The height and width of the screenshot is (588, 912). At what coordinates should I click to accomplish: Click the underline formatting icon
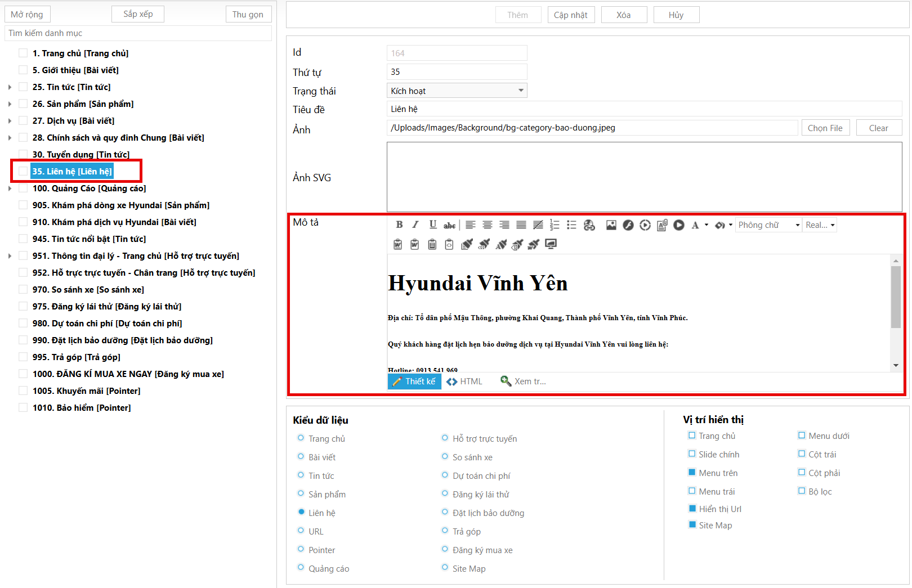click(x=432, y=225)
